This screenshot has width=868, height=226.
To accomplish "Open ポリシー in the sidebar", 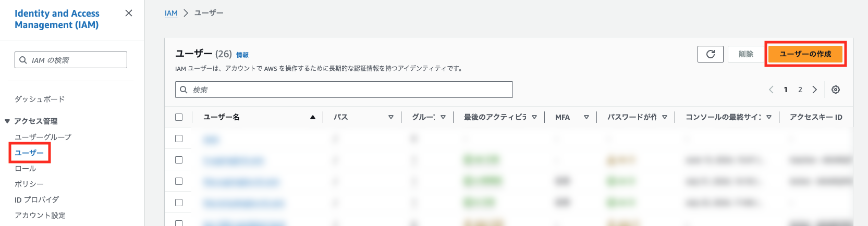I will (29, 184).
